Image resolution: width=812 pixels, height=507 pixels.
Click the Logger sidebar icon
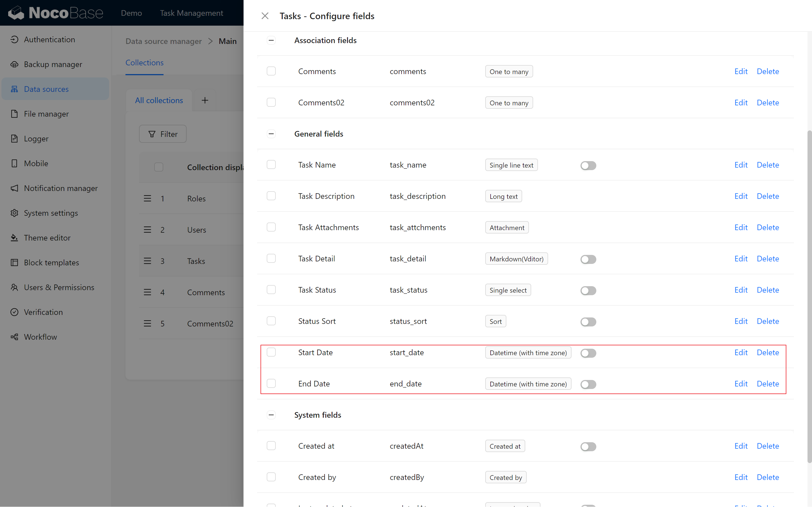14,138
